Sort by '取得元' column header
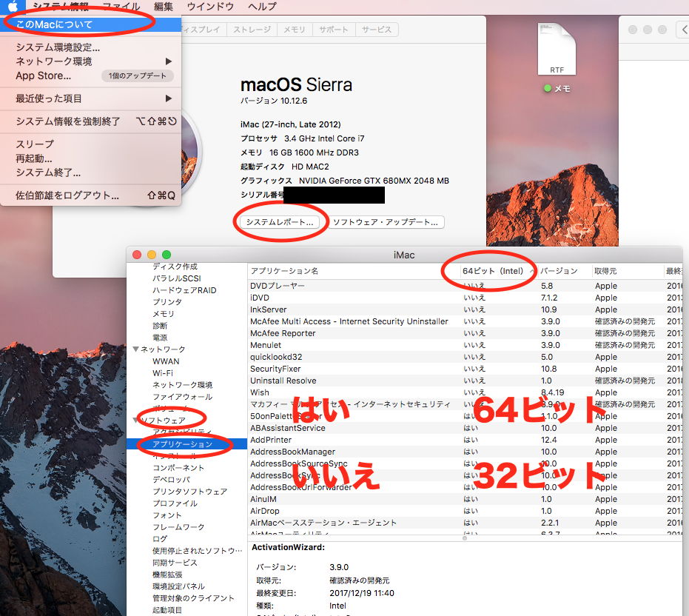 click(627, 271)
